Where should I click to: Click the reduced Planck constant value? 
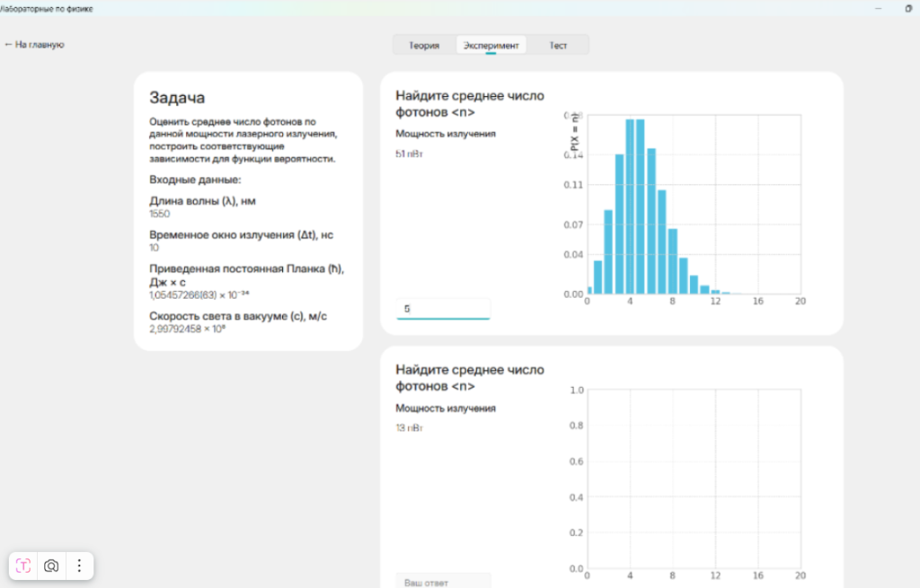199,294
